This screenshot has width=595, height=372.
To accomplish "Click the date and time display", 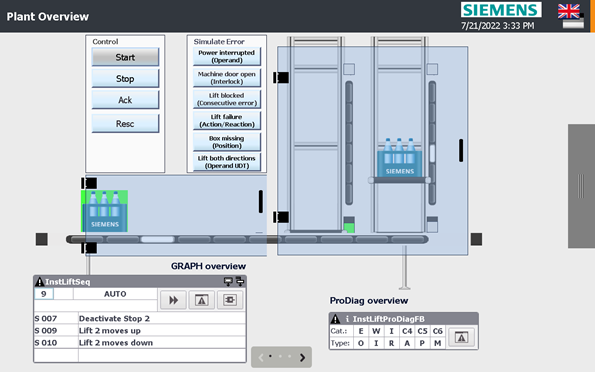I will coord(497,25).
